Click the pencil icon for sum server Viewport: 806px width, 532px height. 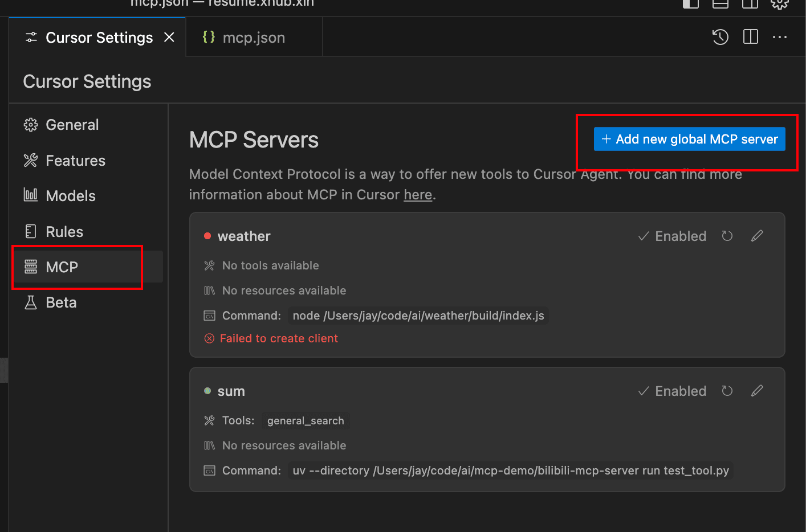(757, 391)
